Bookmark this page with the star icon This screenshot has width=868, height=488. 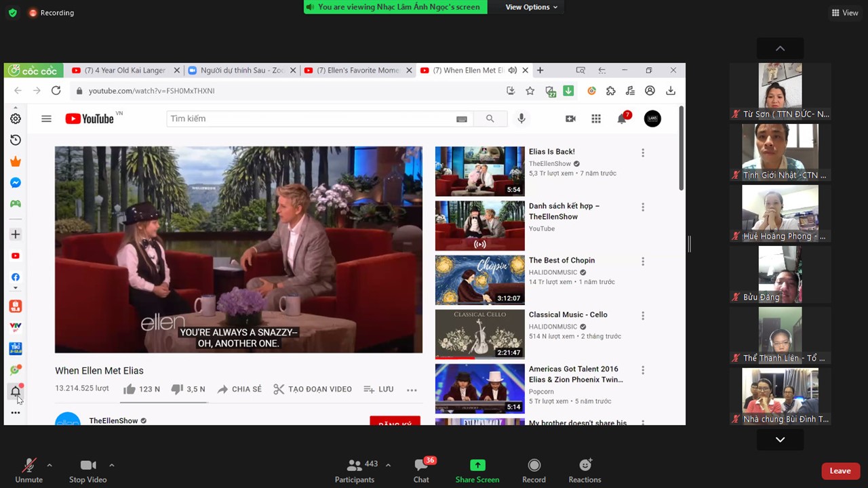click(x=530, y=91)
